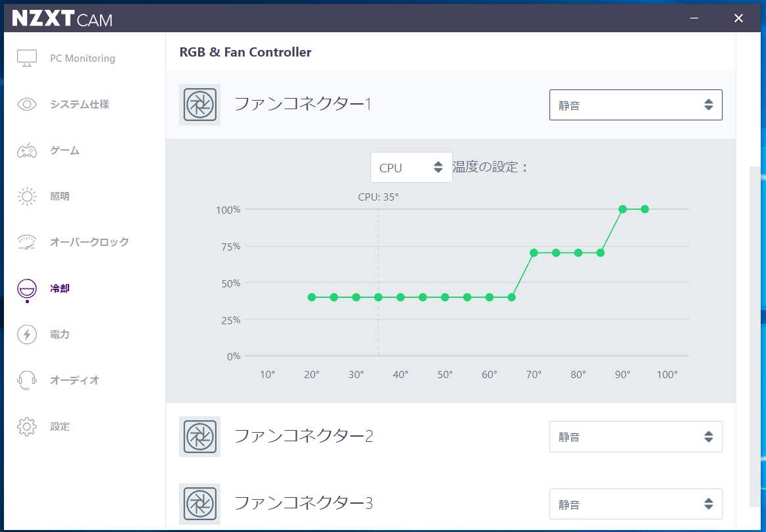Click the 100% axis label

point(228,210)
